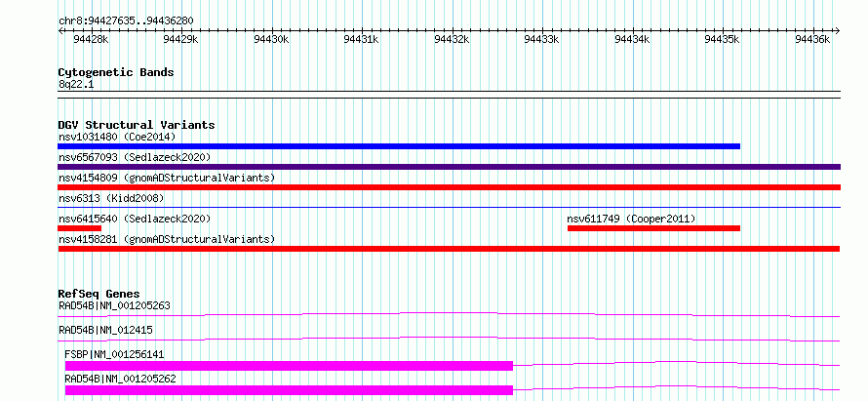Click the 94436k ruler label
868x401 pixels.
click(x=812, y=39)
